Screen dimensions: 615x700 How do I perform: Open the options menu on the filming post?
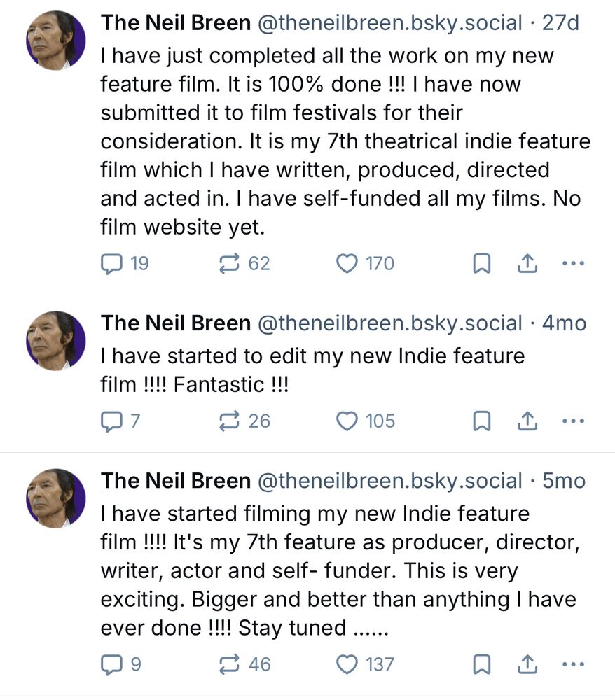pos(574,662)
